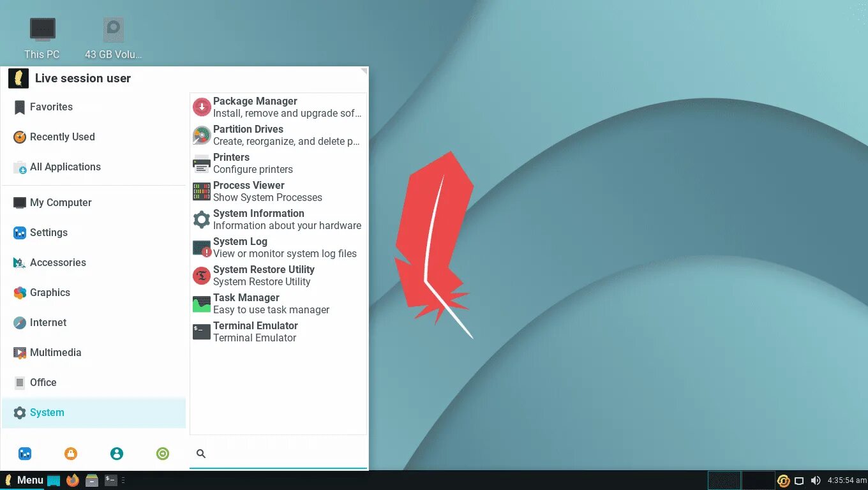
Task: Lock the screen with the orange padlock icon
Action: coord(71,454)
